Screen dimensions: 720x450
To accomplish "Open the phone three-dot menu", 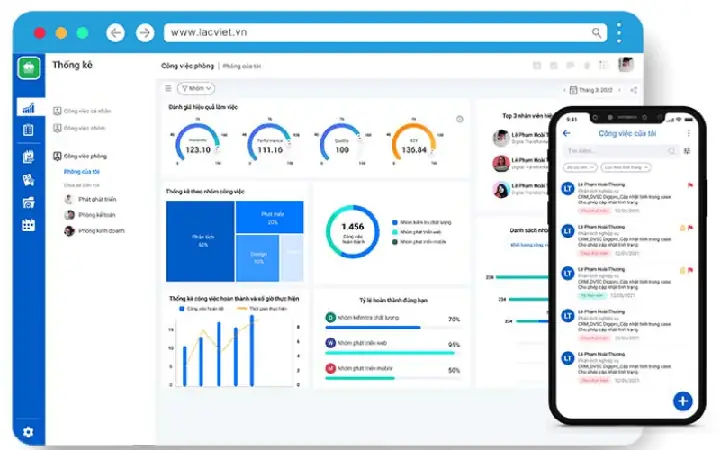I will pyautogui.click(x=688, y=133).
